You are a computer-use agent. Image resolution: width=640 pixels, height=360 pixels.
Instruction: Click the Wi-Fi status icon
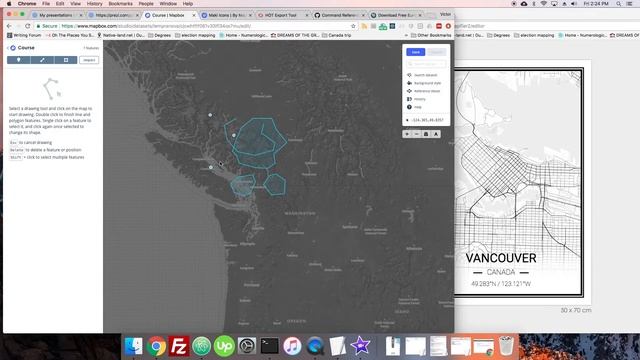point(544,4)
